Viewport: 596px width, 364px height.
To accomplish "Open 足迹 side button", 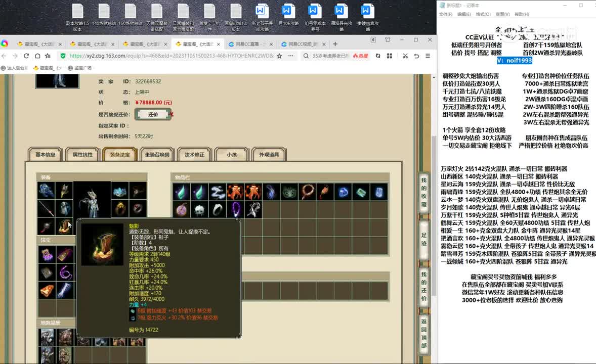I will (424, 239).
